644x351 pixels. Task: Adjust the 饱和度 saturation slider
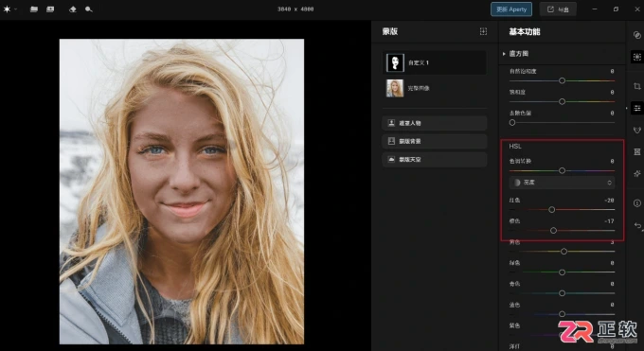pyautogui.click(x=562, y=101)
